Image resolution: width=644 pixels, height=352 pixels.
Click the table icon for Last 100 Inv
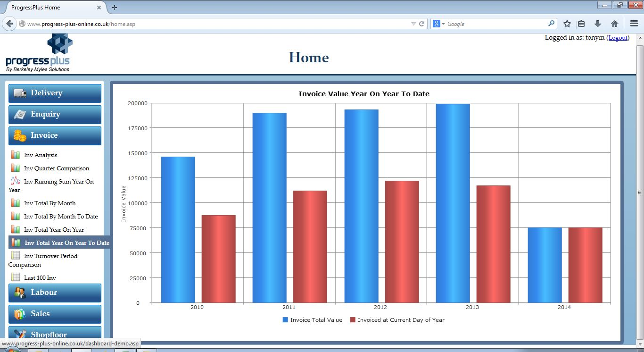pyautogui.click(x=16, y=277)
